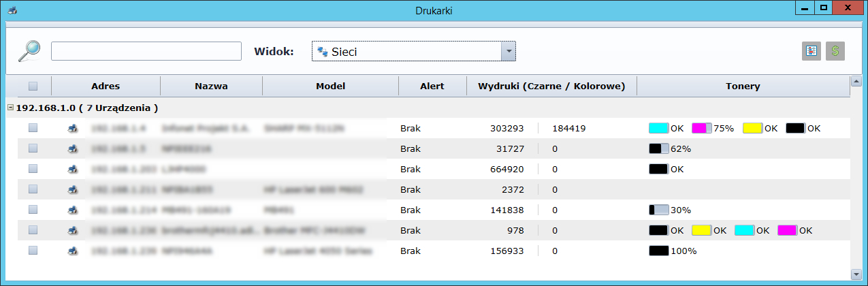Toggle the select-all checkbox in table header

point(33,86)
